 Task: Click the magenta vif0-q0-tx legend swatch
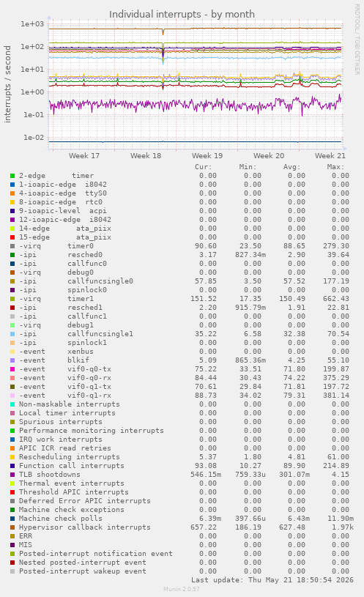coord(12,369)
